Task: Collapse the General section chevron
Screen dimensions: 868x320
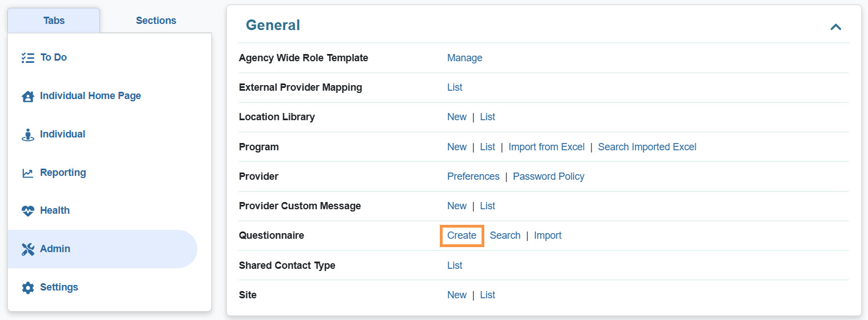Action: click(x=835, y=27)
